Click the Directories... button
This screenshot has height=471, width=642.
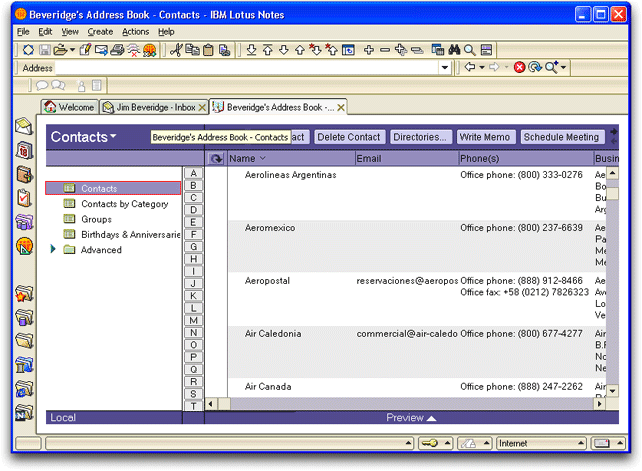pos(420,137)
